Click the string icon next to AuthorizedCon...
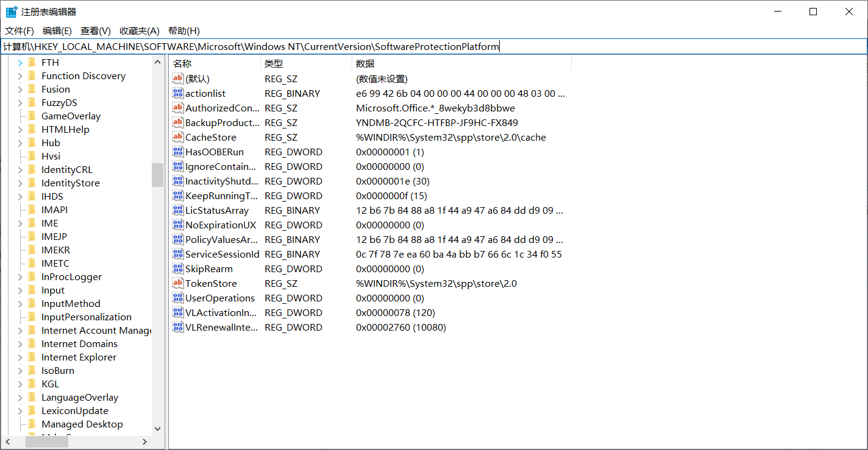Screen dimensions: 868x450 [177, 108]
